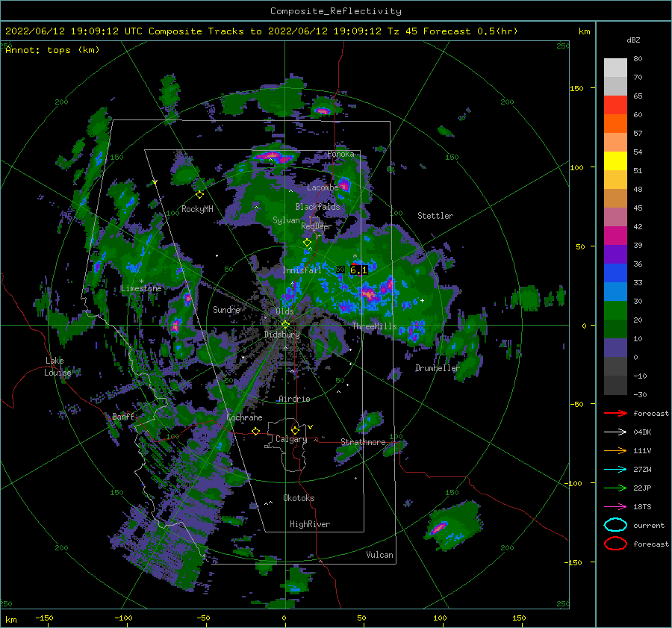Click the white 04DK arrow legend icon
The image size is (672, 628).
click(615, 432)
